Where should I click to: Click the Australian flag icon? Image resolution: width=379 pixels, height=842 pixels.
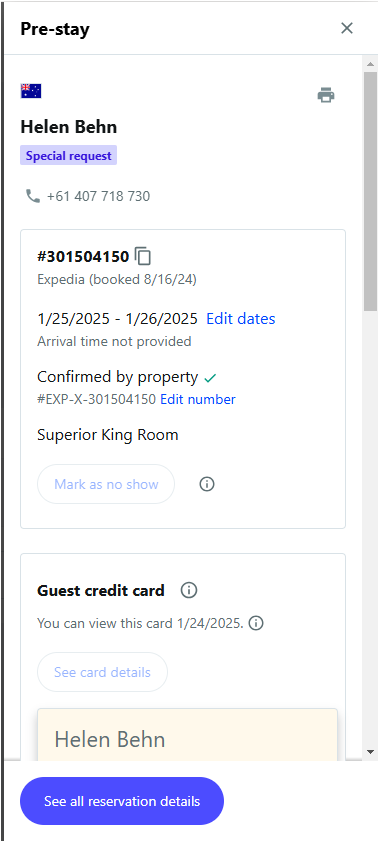31,91
